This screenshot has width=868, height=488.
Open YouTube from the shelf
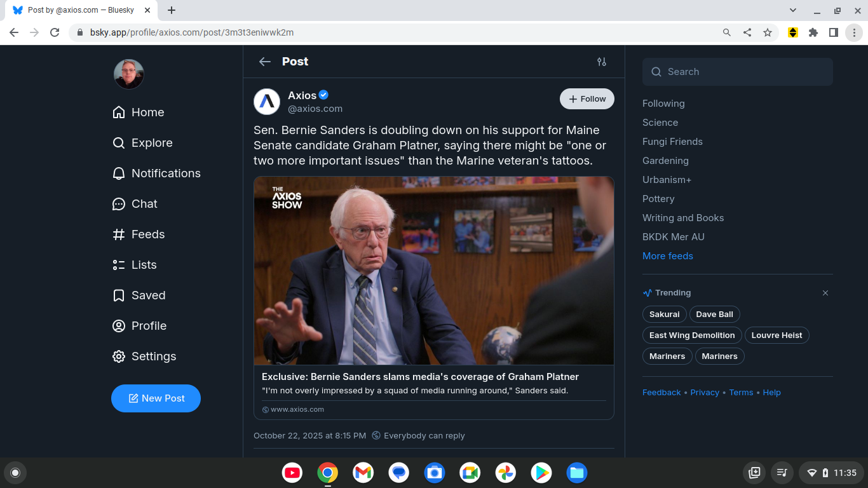pyautogui.click(x=292, y=473)
